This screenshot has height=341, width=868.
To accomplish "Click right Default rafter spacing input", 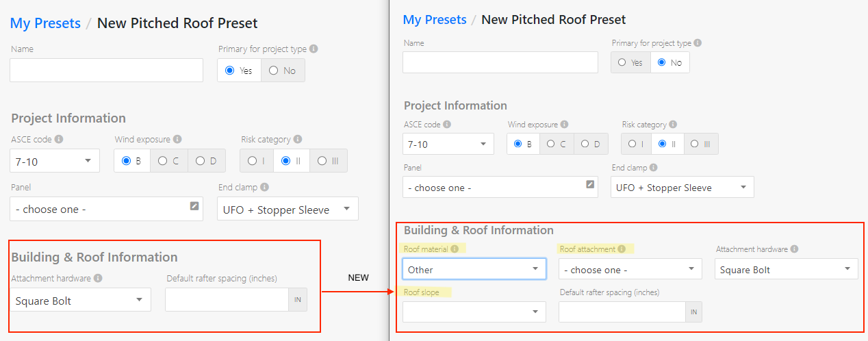I will point(622,312).
